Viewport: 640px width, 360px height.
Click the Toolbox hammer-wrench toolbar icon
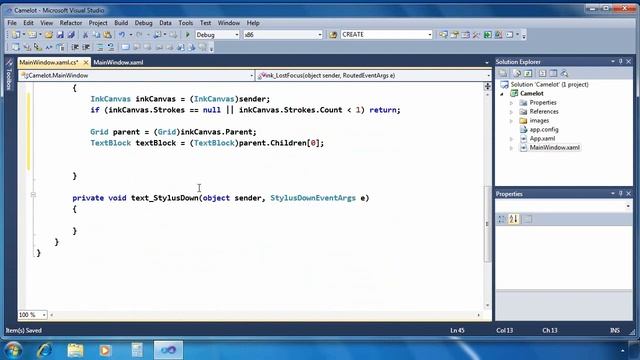(x=476, y=35)
